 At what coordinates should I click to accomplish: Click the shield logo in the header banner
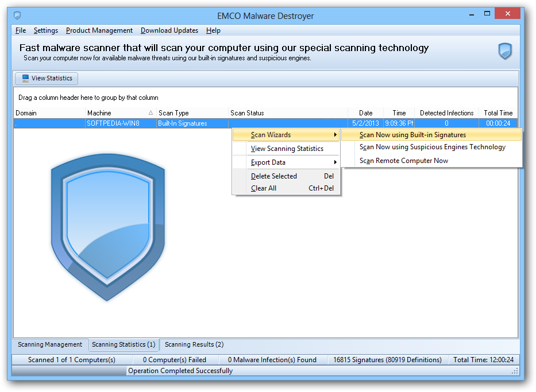tap(504, 51)
